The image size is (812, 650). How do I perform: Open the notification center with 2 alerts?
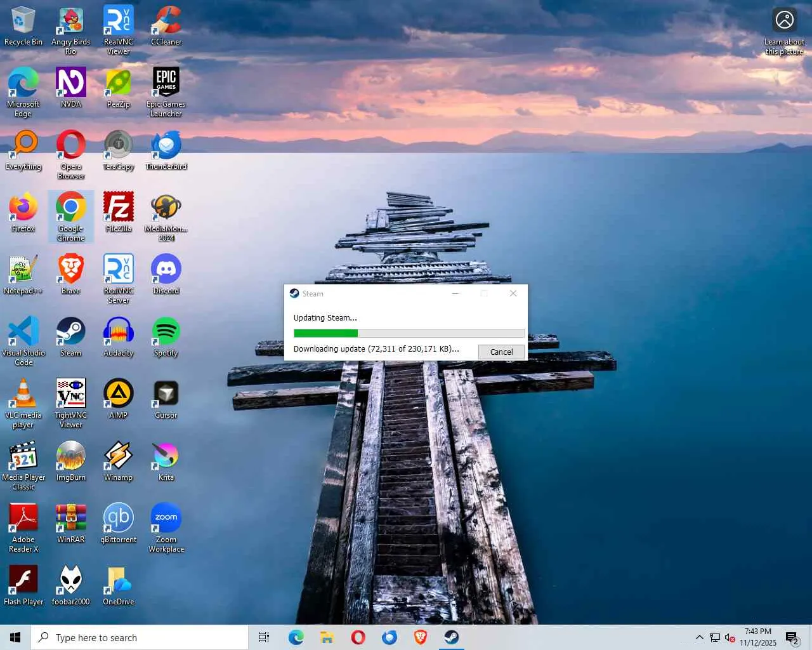pyautogui.click(x=792, y=637)
